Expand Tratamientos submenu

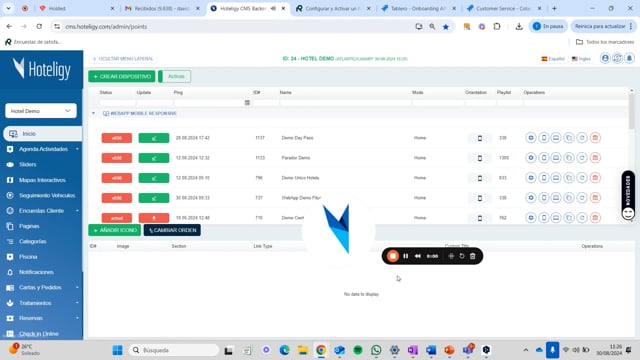pos(77,303)
